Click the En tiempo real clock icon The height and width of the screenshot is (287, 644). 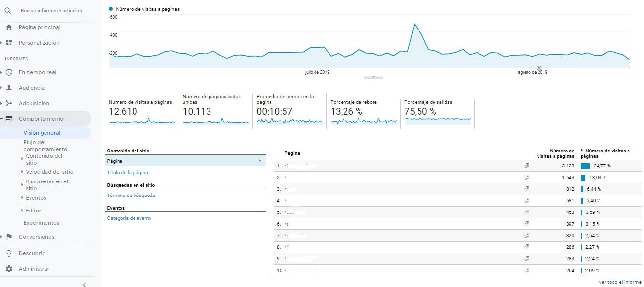(x=9, y=72)
